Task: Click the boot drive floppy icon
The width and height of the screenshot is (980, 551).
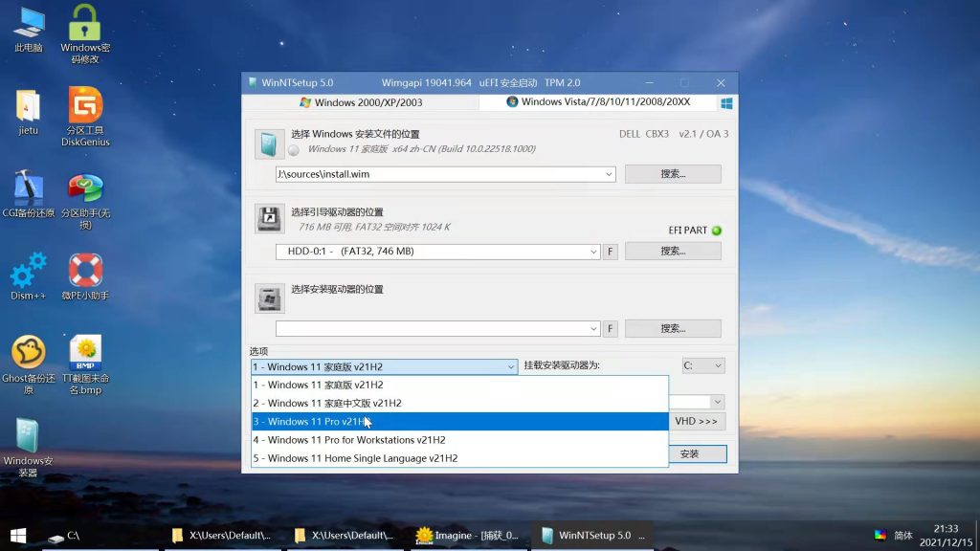Action: 269,219
